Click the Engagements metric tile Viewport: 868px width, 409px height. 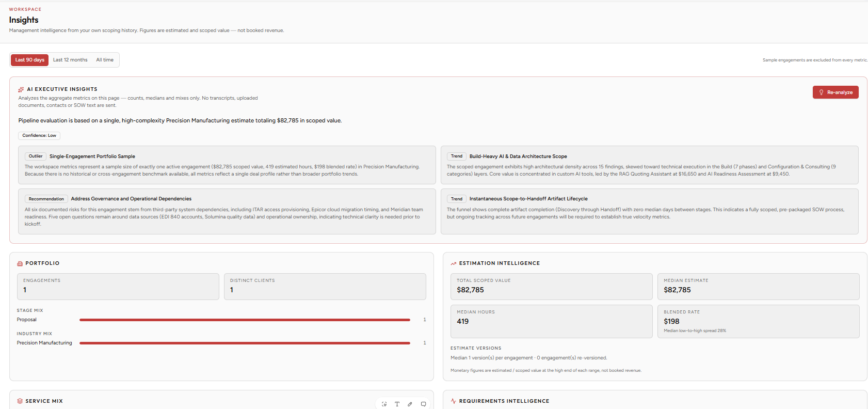[118, 287]
